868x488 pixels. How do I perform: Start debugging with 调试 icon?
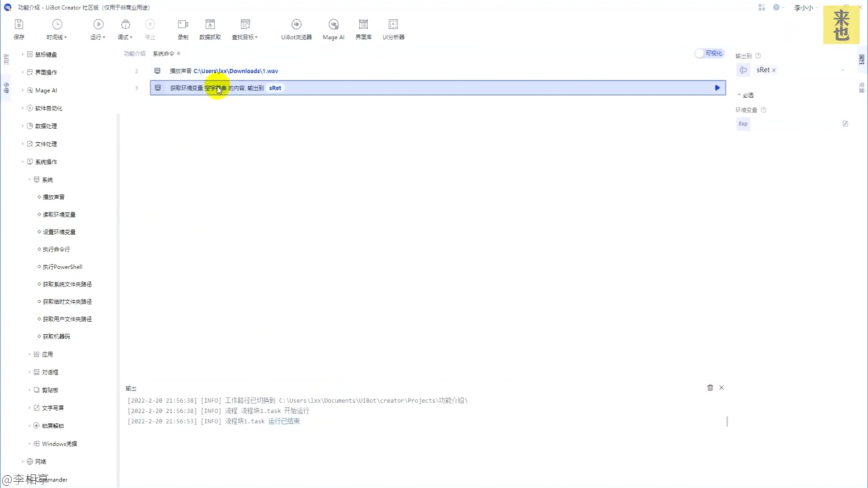pyautogui.click(x=126, y=24)
